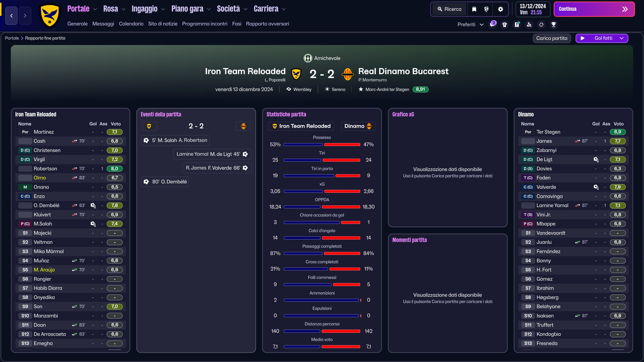Open the Rapporto avversari tab
Screen dimensions: 644x362
[267, 24]
